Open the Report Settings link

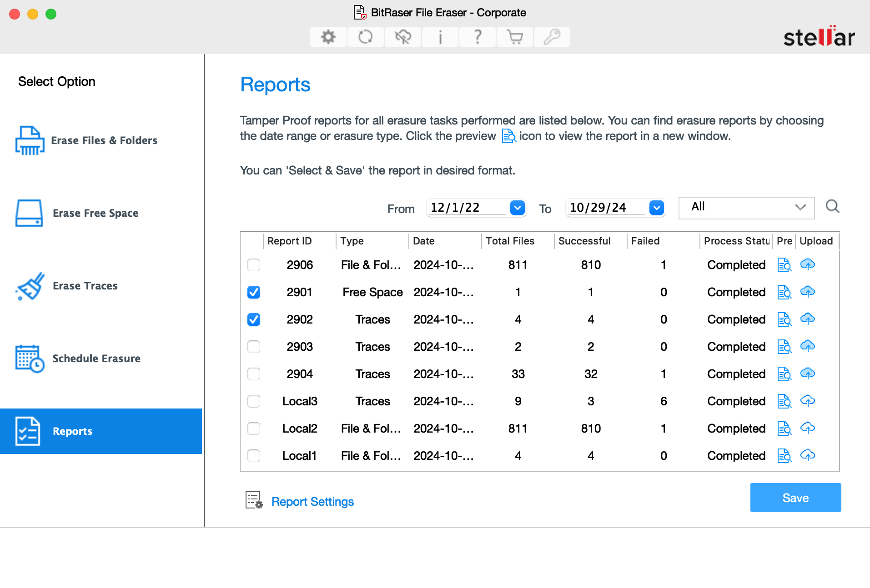(312, 502)
